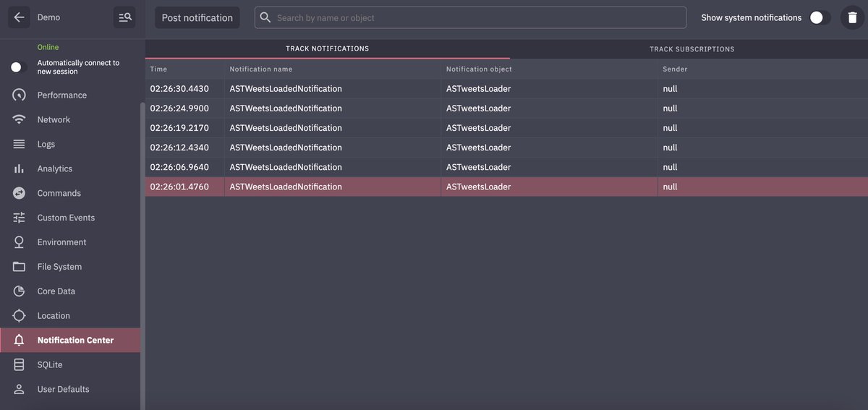Click null sender in the 02:26:01.4760 row
This screenshot has height=410, width=868.
pyautogui.click(x=670, y=187)
